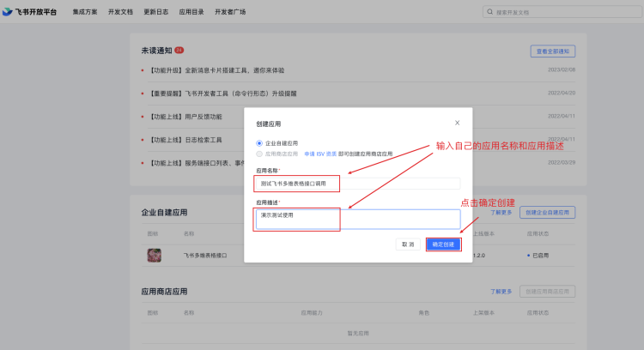Click the 取消 button in dialog
Viewport: 644px width, 350px height.
point(408,244)
